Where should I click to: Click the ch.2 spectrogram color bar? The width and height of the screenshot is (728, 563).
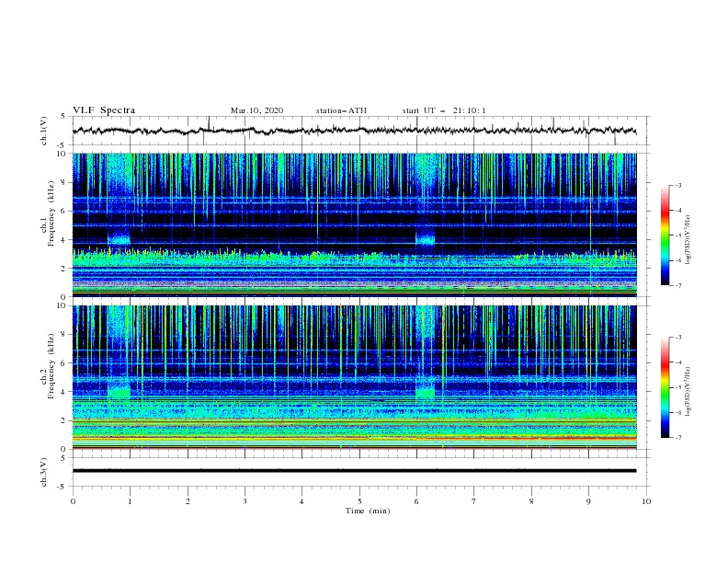[665, 387]
